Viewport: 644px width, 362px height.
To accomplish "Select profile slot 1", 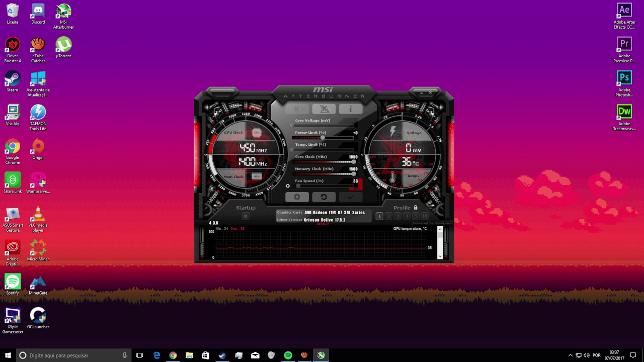I will pos(379,216).
